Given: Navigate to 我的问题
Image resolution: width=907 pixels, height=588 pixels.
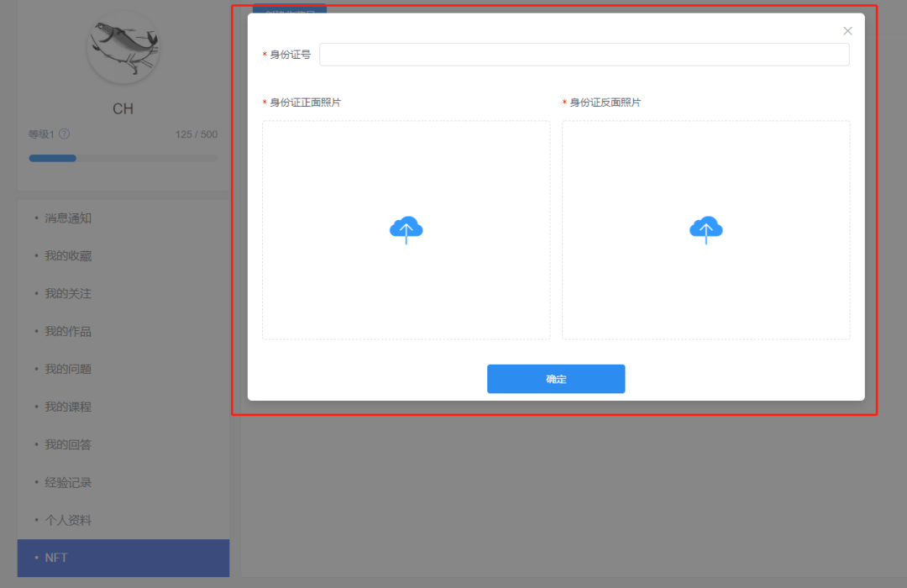Looking at the screenshot, I should pyautogui.click(x=68, y=370).
